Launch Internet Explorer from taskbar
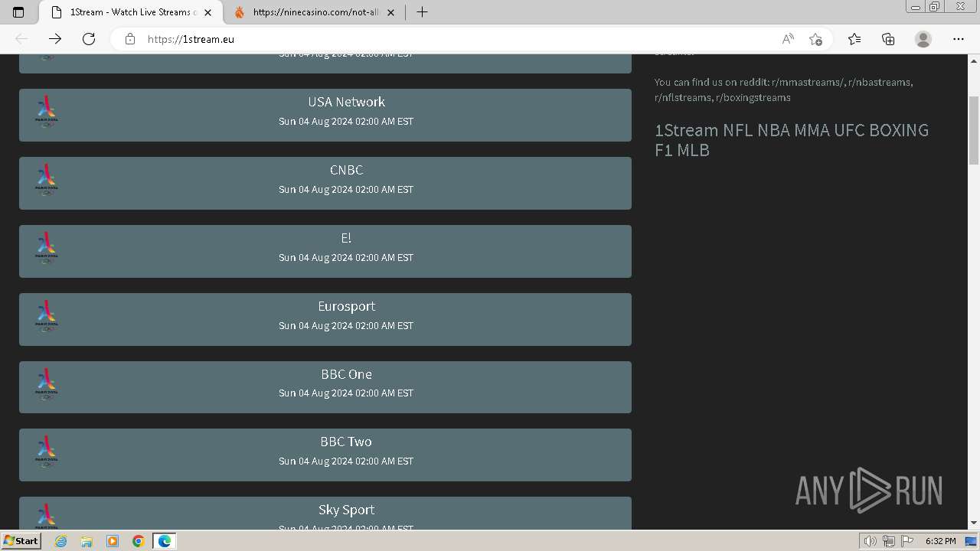 pos(61,541)
